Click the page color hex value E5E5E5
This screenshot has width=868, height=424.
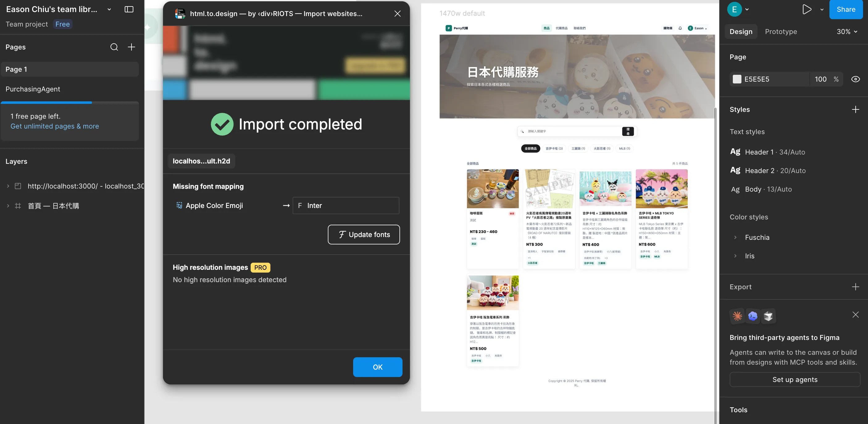coord(757,79)
